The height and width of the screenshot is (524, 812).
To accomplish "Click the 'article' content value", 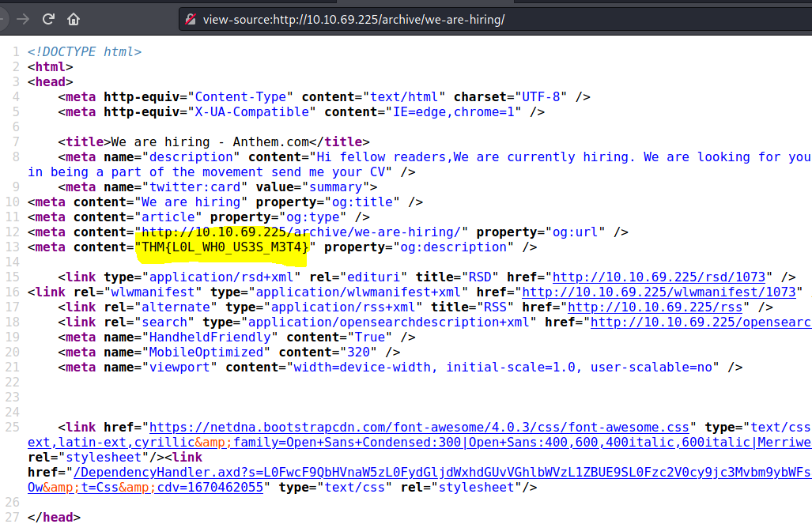I will click(168, 217).
